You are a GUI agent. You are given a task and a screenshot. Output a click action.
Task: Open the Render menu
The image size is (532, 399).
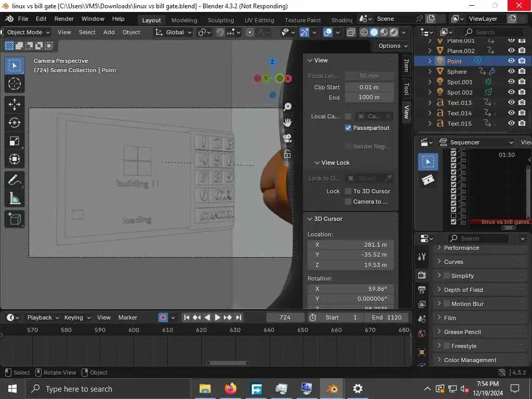[64, 19]
